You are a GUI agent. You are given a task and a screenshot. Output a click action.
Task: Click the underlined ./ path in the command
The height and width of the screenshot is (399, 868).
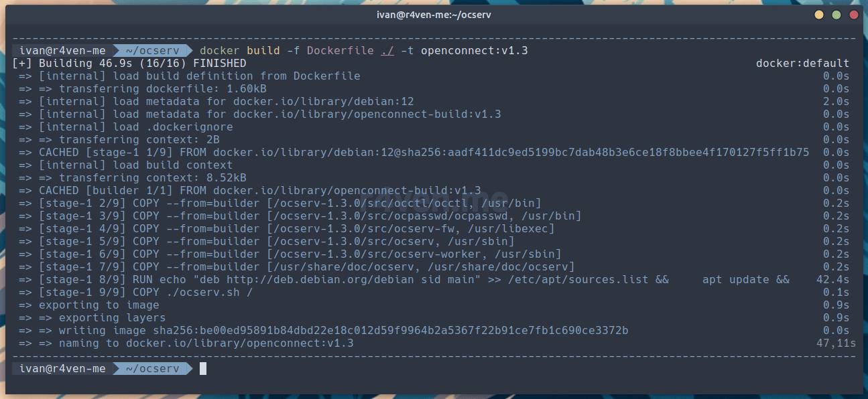pos(387,51)
